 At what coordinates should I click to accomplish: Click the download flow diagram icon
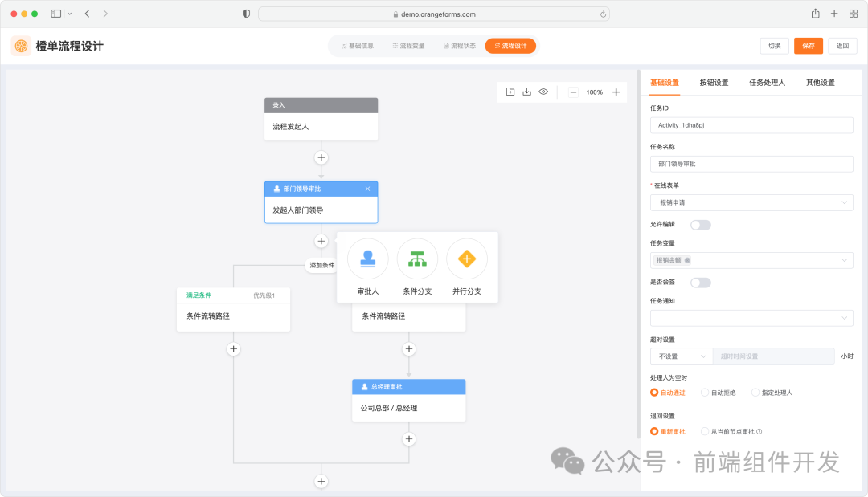coord(526,92)
